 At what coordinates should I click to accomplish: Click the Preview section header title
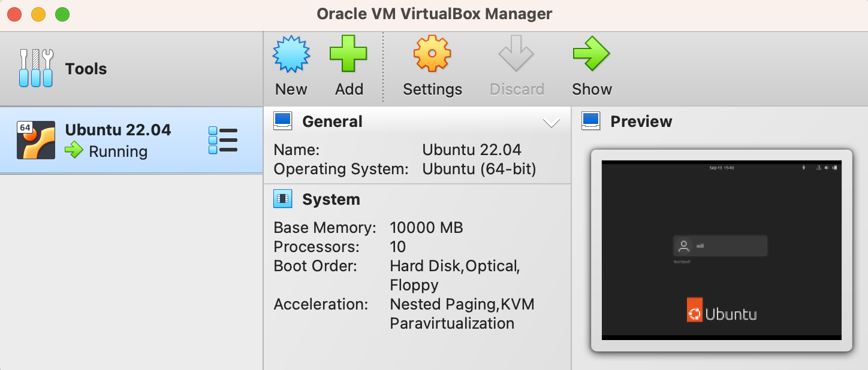click(641, 122)
